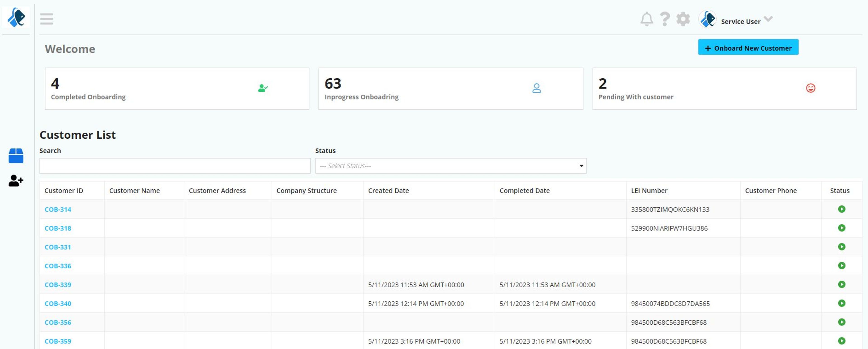868x349 pixels.
Task: Open customer COB-336
Action: 58,266
